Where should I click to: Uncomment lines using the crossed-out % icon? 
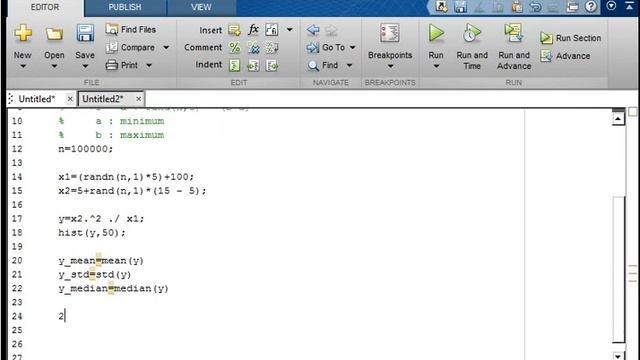click(x=253, y=48)
